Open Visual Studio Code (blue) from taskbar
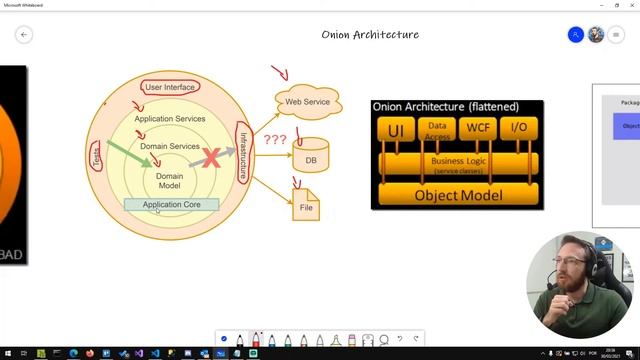Viewport: 640px width, 360px height. coord(155,353)
